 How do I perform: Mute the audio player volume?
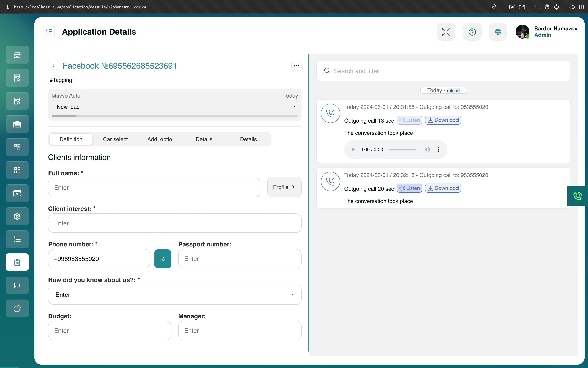pyautogui.click(x=427, y=149)
